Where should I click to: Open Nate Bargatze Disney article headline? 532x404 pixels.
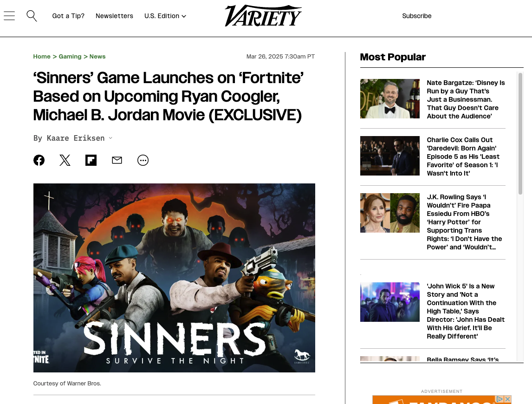[x=466, y=99]
